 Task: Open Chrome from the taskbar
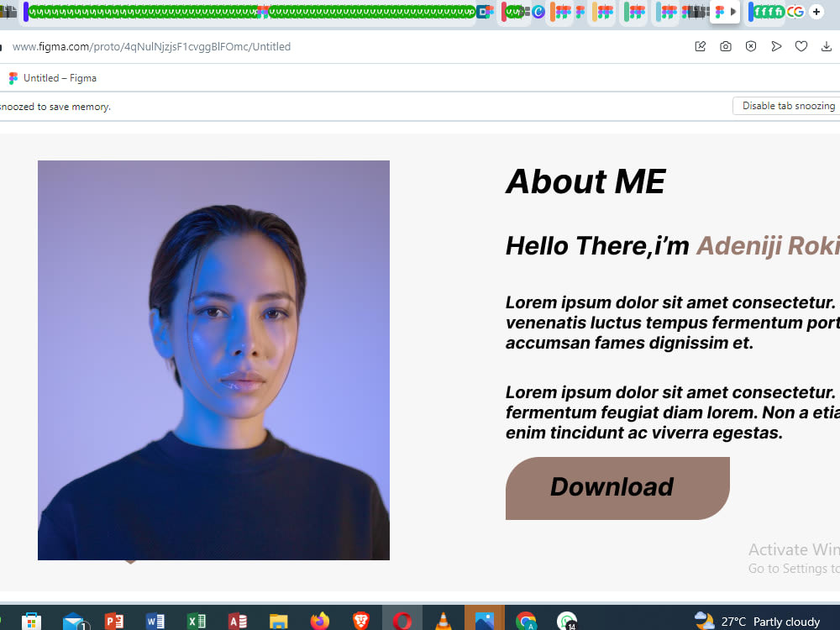(526, 621)
